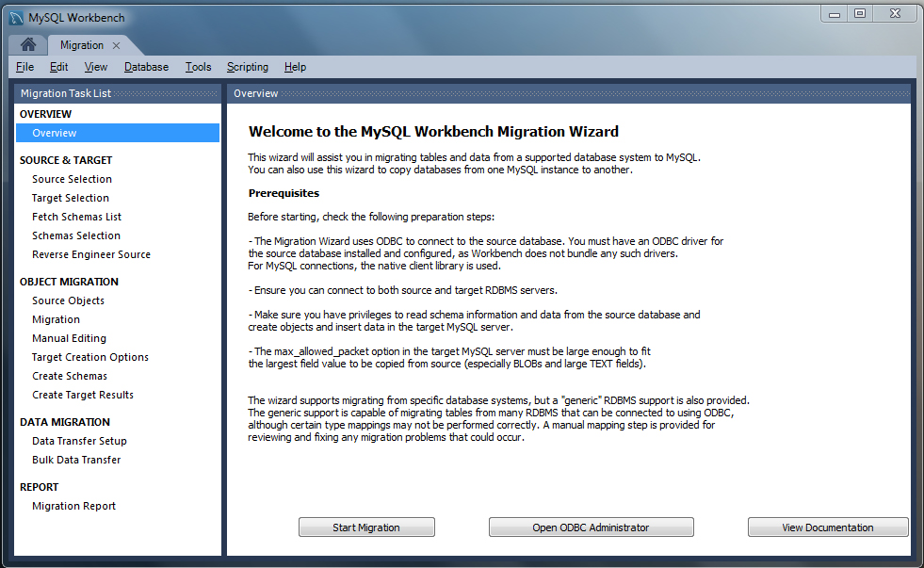Select the Migration Report step
The width and height of the screenshot is (924, 568).
click(73, 506)
